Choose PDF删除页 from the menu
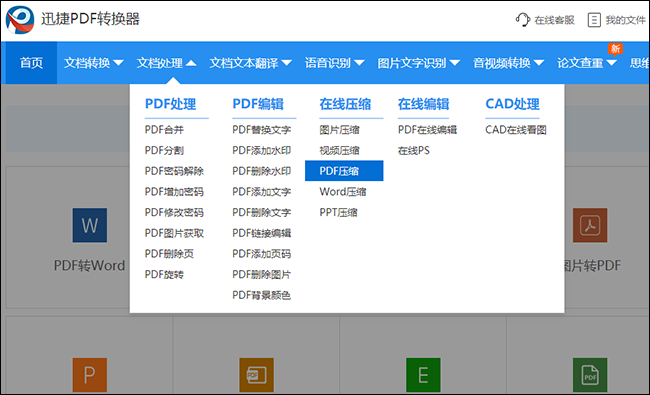 point(169,254)
